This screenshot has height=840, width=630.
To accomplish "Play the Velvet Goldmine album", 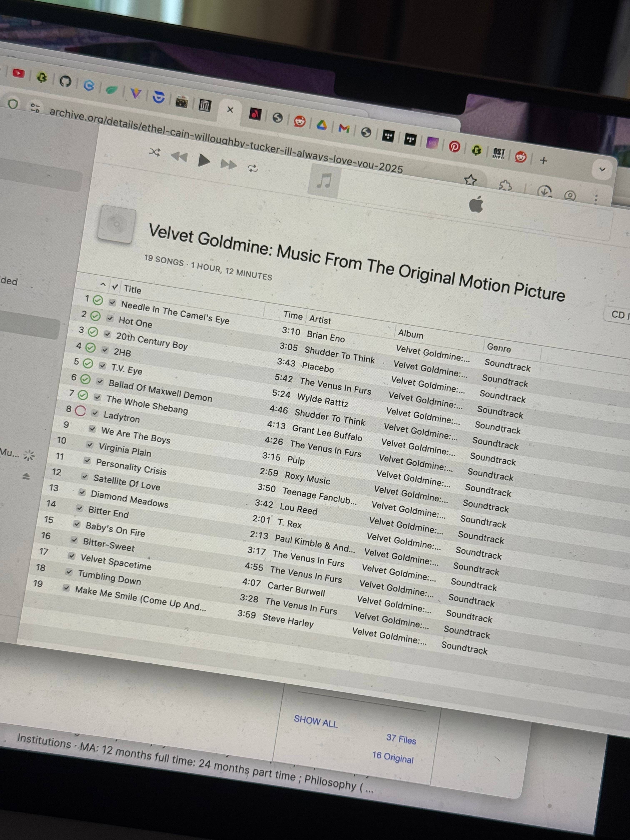I will tap(204, 161).
